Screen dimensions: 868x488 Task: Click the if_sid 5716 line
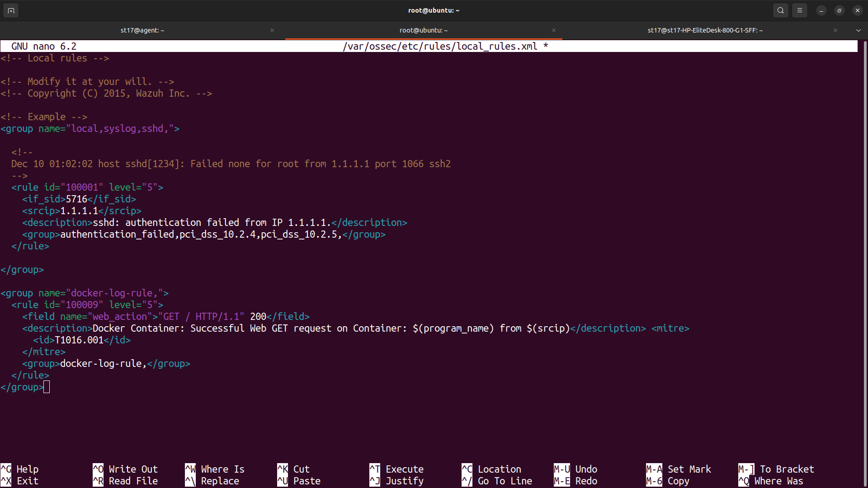click(79, 199)
